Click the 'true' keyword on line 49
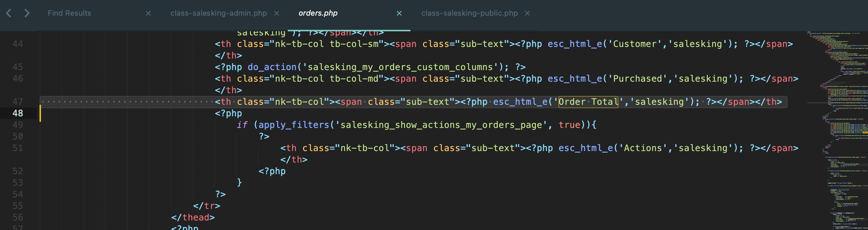Viewport: 868px width, 230px height. coord(569,125)
